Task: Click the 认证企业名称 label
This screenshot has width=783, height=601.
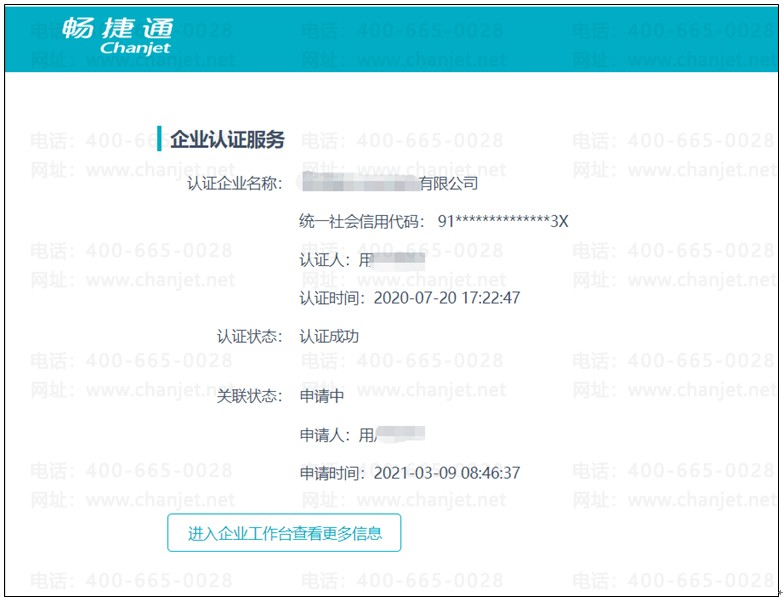Action: click(x=235, y=183)
